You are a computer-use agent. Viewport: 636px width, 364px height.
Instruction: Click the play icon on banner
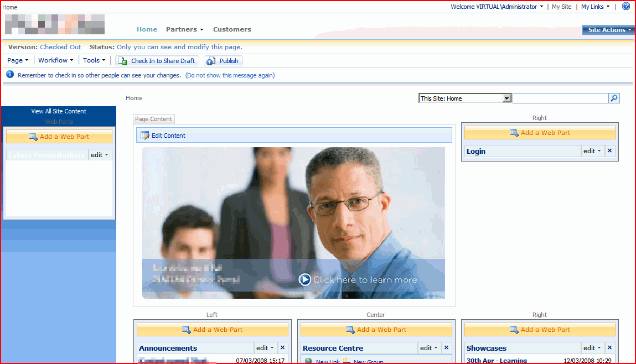pos(304,279)
